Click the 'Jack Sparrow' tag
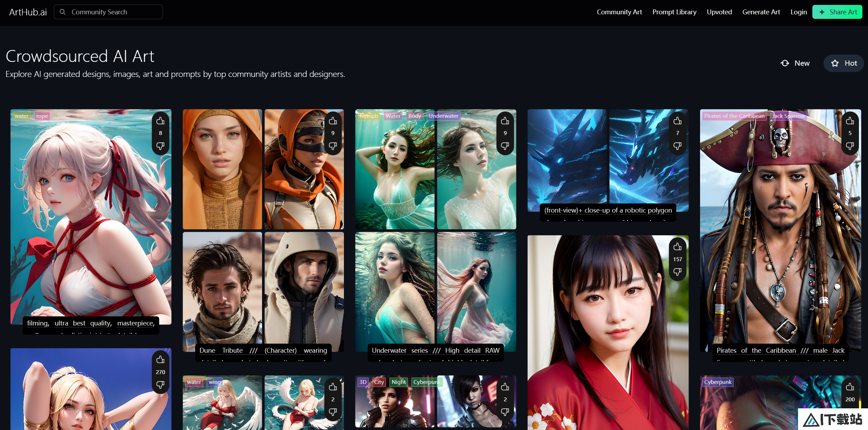Image resolution: width=868 pixels, height=430 pixels. 789,116
